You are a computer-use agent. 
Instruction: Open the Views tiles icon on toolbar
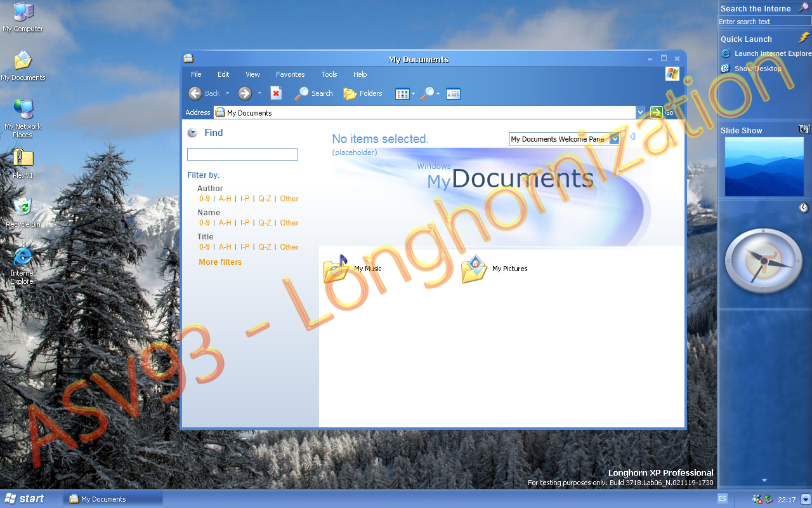pos(402,93)
